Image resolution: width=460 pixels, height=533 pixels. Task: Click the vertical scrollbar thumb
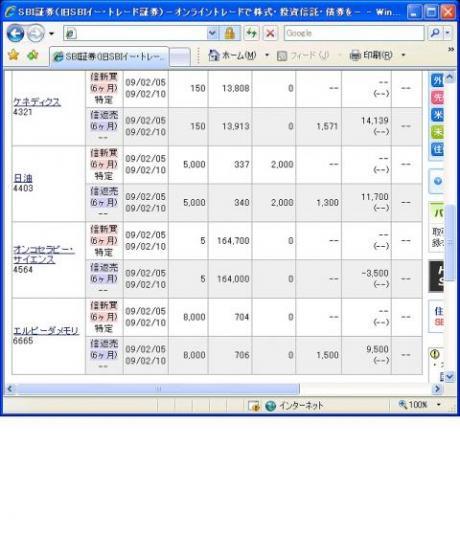click(x=449, y=243)
